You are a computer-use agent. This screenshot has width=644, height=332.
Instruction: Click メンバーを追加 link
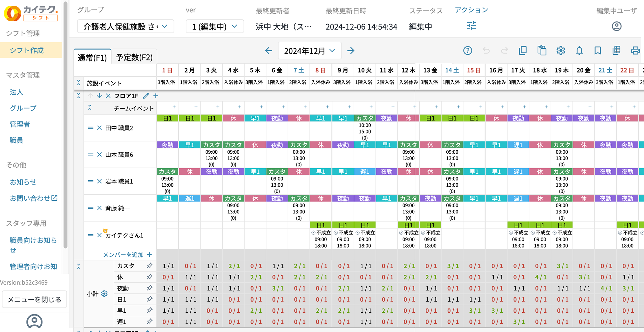point(127,255)
